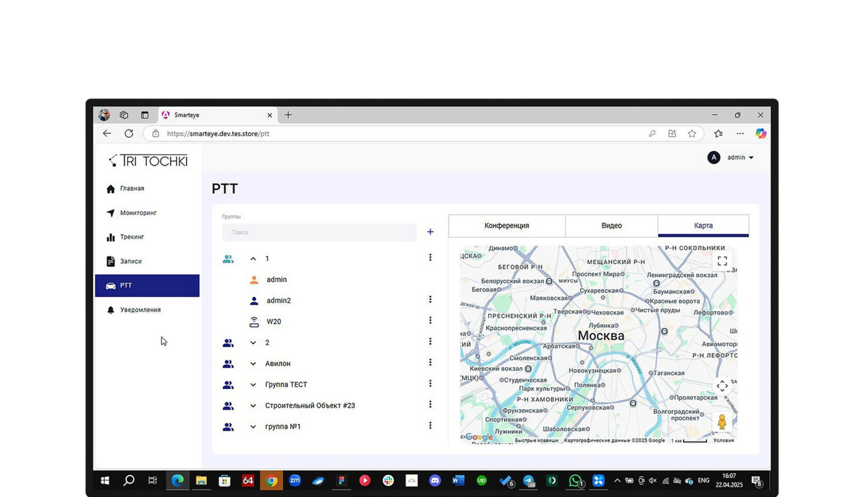
Task: Open Быстрые клавиши map shortcuts
Action: coord(536,441)
